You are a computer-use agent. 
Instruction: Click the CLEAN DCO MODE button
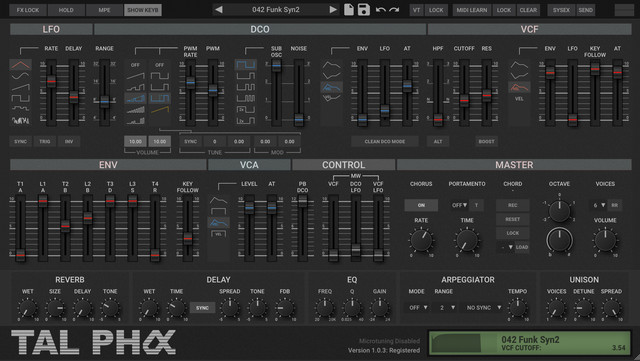click(x=385, y=141)
